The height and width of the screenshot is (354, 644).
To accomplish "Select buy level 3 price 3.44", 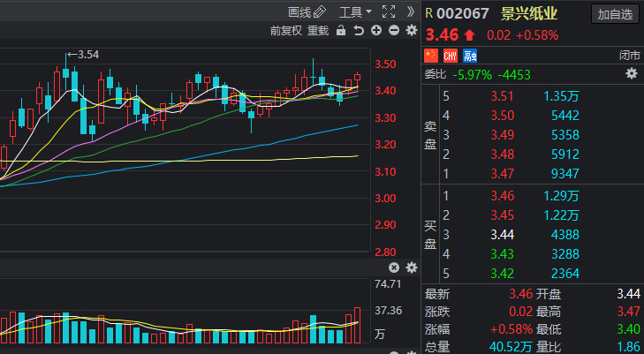I will 503,235.
